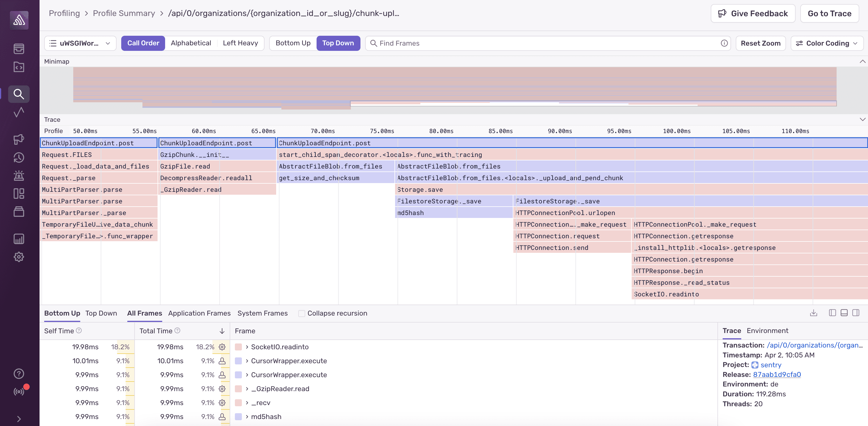
Task: Open Dashboards icon in the sidebar
Action: (x=19, y=194)
